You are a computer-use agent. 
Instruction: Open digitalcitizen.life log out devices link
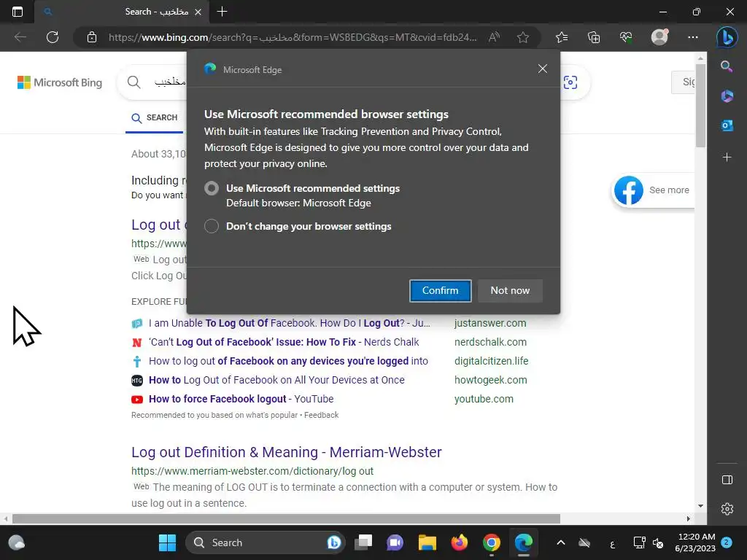tap(288, 361)
